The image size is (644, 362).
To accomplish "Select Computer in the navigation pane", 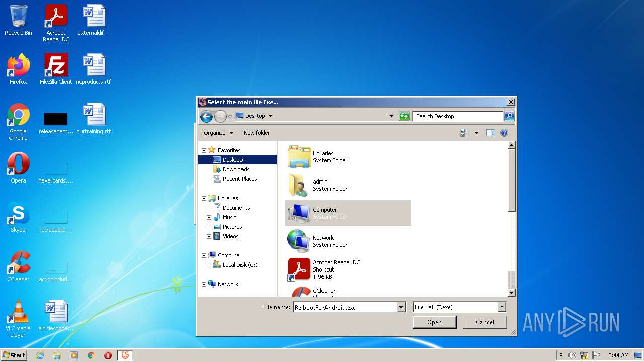I will coord(229,255).
